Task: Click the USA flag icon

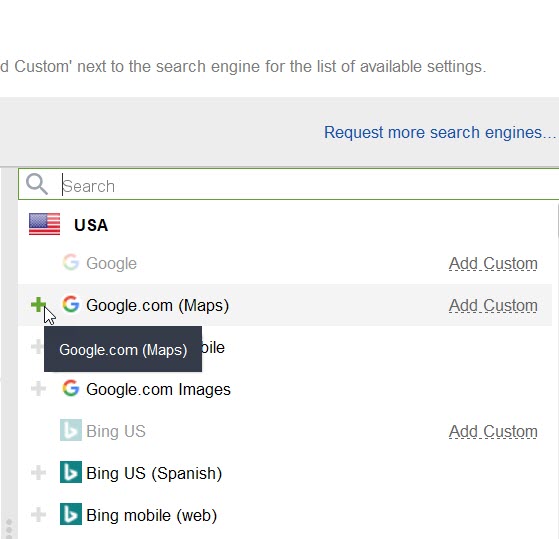Action: tap(45, 224)
